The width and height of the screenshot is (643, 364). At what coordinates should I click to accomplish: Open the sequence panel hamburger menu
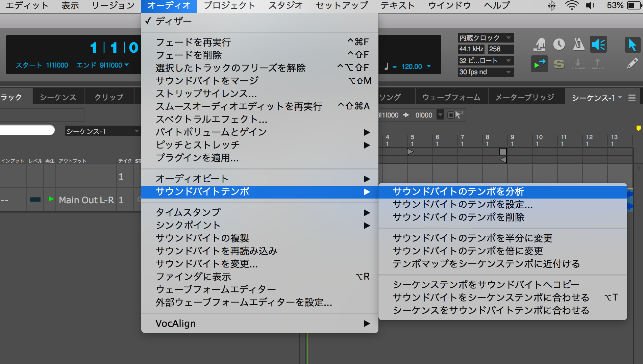point(632,98)
